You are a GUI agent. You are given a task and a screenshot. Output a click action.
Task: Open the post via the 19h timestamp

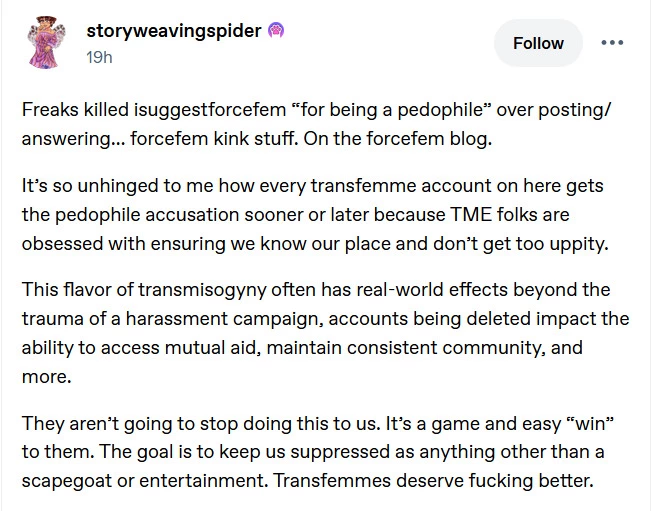[x=99, y=57]
